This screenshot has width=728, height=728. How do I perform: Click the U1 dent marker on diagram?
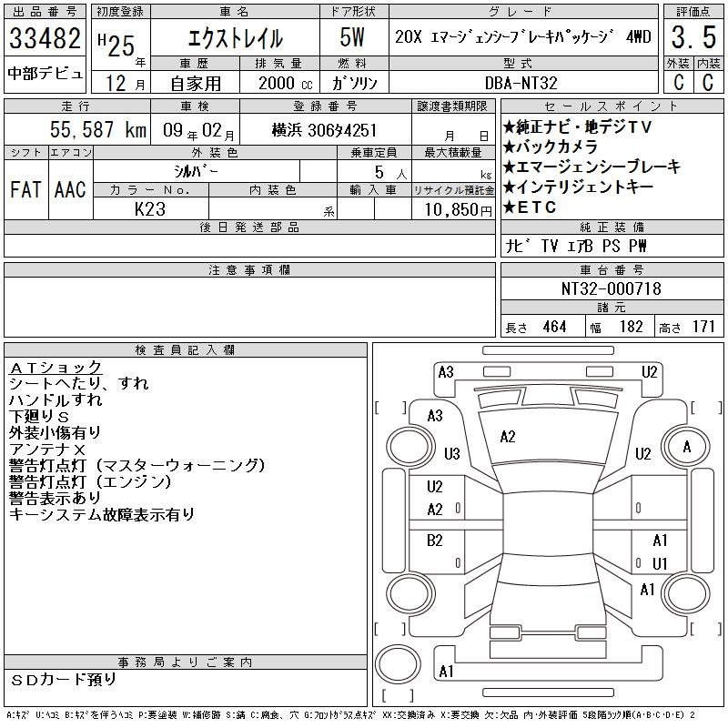click(660, 563)
